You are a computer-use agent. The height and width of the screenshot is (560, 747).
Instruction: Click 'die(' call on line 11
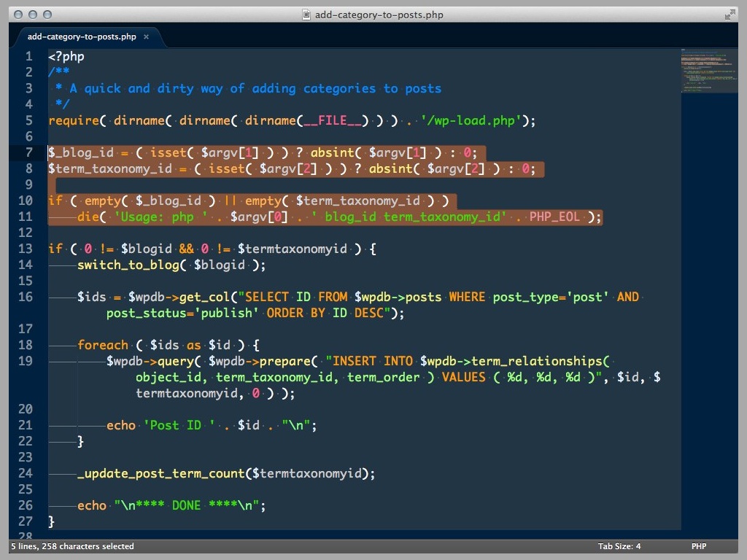point(91,217)
